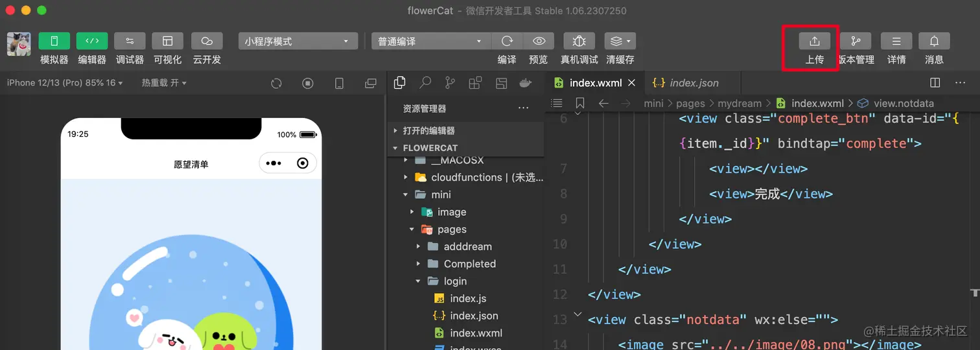Image resolution: width=980 pixels, height=350 pixels.
Task: Switch to the index.json editor tab
Action: 692,83
